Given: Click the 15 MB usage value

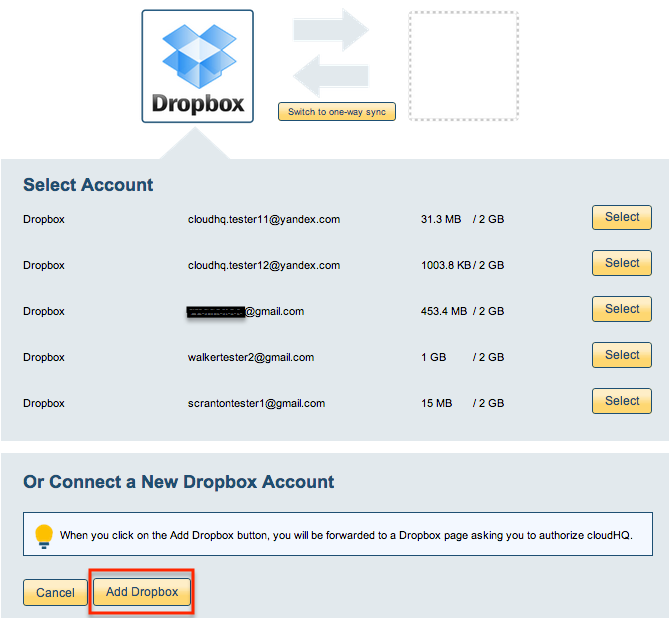Looking at the screenshot, I should click(436, 403).
